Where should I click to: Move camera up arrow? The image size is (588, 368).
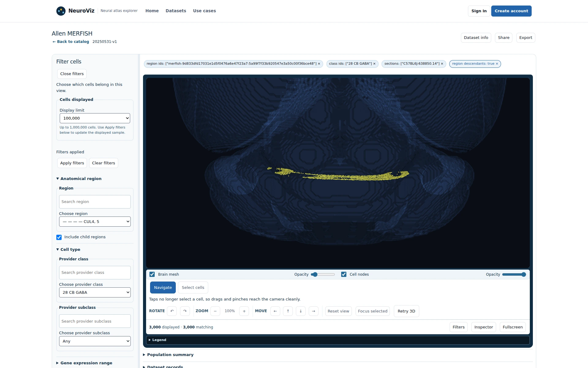pos(288,311)
